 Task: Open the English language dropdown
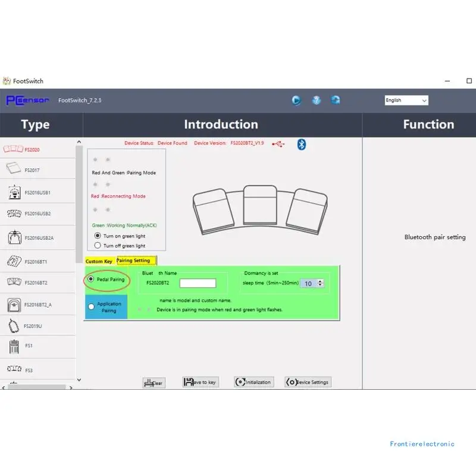pyautogui.click(x=406, y=100)
